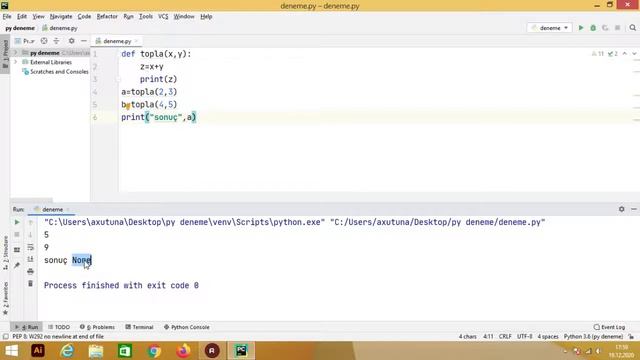Viewport: 640px width, 360px height.
Task: Start debugging with the bug icon
Action: point(593,28)
